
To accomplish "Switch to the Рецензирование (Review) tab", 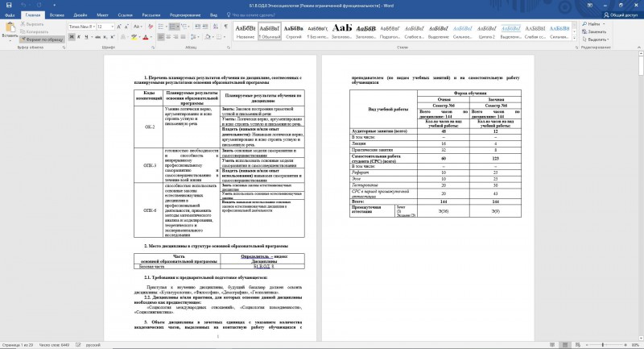I will point(185,15).
